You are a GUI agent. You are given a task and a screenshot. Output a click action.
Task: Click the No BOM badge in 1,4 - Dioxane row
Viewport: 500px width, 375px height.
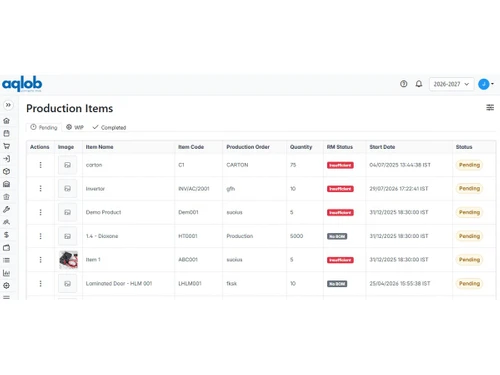coord(337,236)
